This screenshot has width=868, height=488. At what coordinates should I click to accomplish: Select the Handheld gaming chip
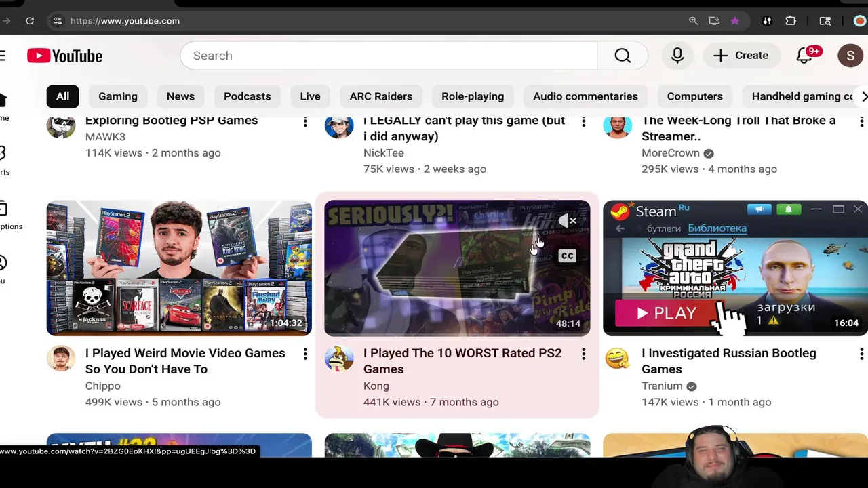[802, 96]
